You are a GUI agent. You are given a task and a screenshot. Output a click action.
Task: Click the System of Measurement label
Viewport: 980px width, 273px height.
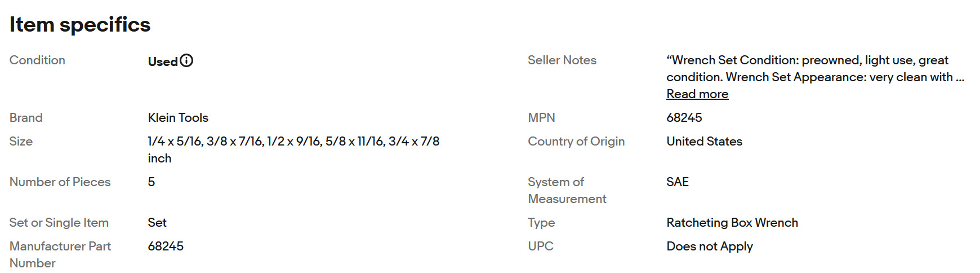(567, 191)
